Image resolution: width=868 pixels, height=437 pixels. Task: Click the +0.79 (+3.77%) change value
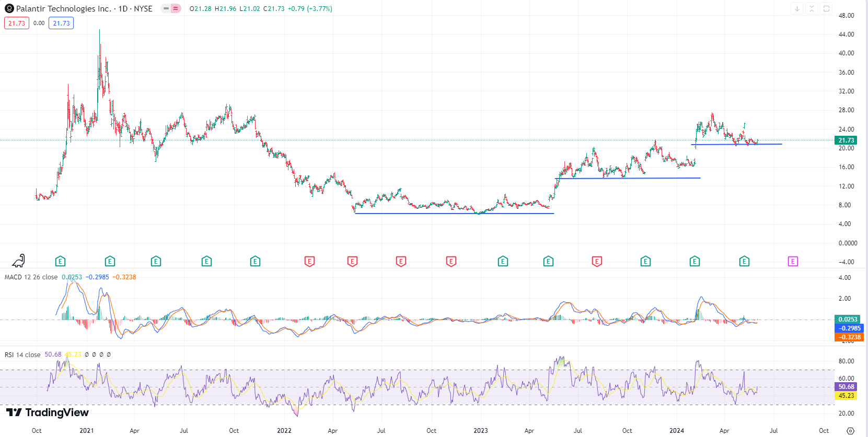click(310, 9)
